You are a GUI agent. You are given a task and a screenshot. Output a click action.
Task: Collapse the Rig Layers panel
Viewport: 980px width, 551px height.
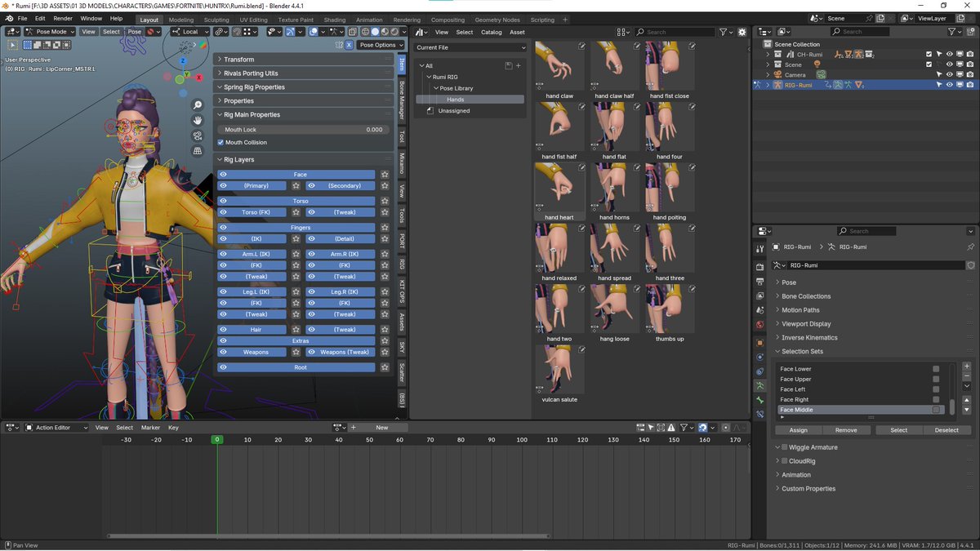(304, 159)
